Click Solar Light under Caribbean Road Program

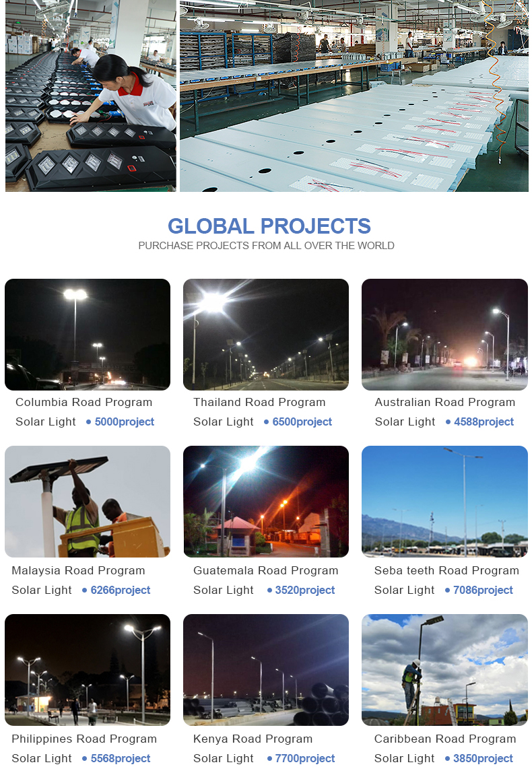point(405,759)
